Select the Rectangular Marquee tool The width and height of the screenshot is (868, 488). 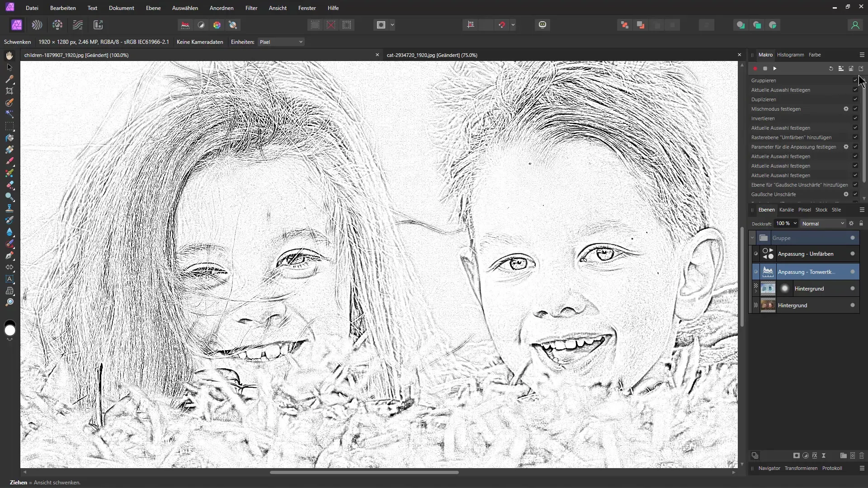(x=9, y=126)
